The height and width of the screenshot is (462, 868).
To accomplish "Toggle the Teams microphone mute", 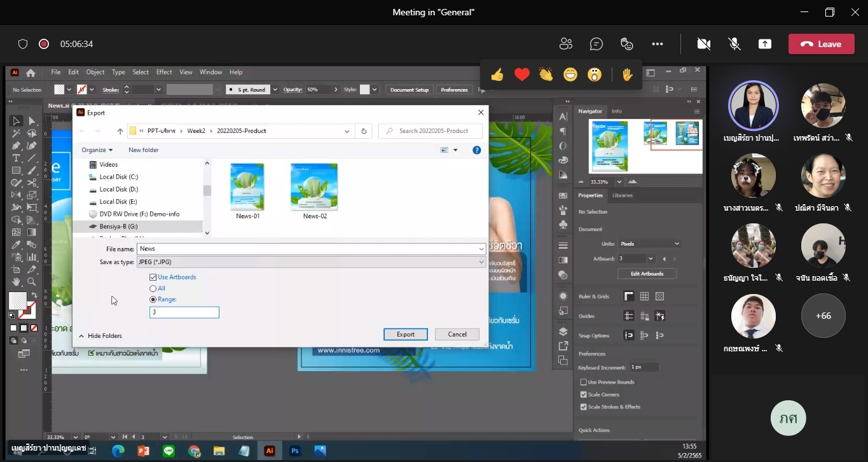I will click(x=734, y=44).
